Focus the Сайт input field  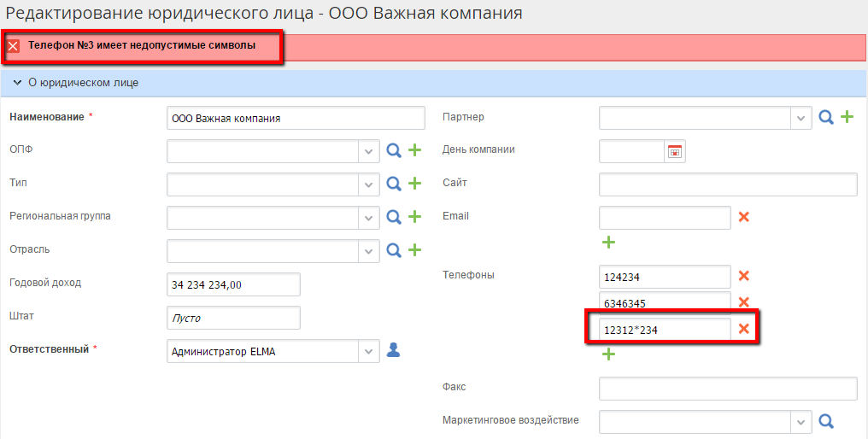click(x=728, y=184)
